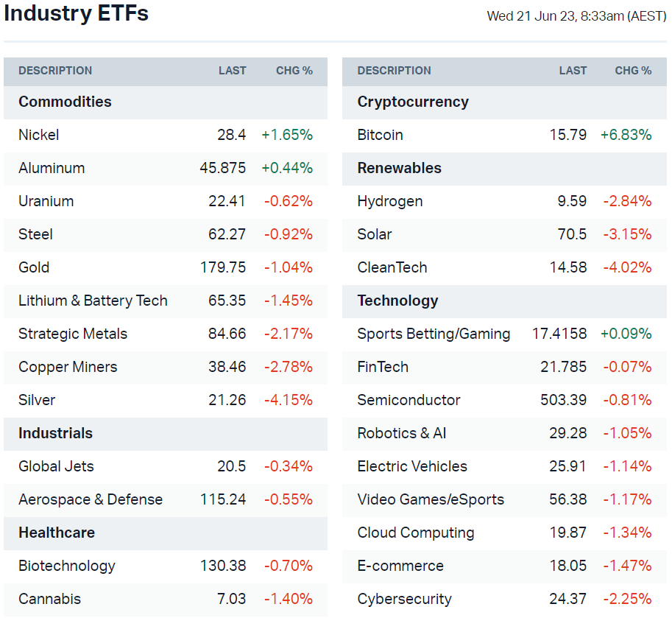Click the Technology group header
This screenshot has width=672, height=618.
pos(397,301)
